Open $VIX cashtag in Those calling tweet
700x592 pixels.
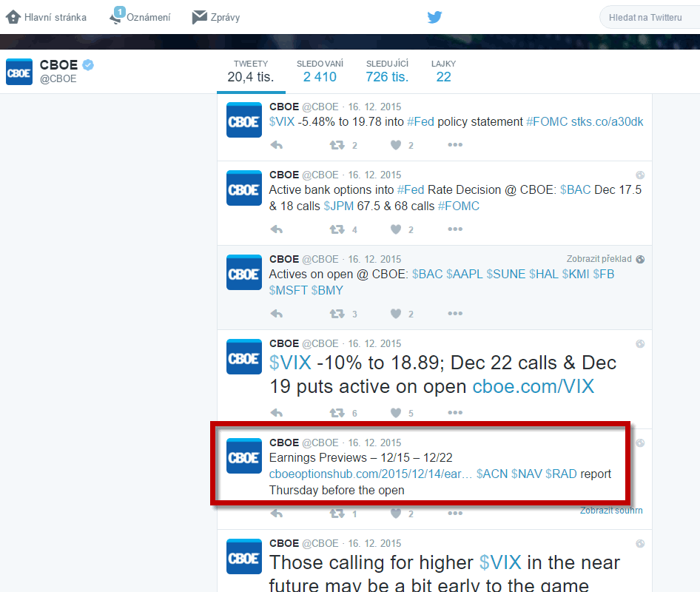(x=500, y=563)
